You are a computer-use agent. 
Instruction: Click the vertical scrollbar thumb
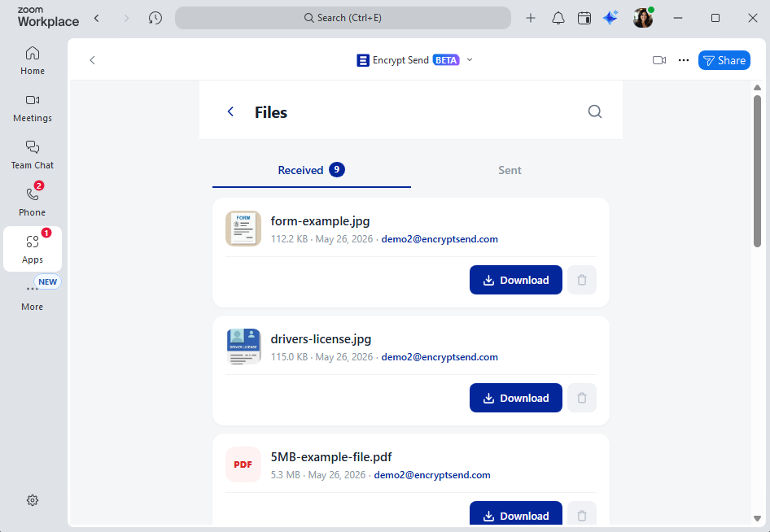click(757, 171)
